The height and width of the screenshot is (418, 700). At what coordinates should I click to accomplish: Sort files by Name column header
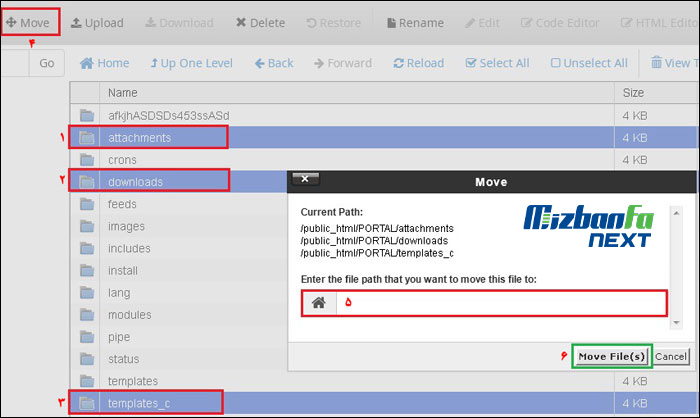coord(122,92)
